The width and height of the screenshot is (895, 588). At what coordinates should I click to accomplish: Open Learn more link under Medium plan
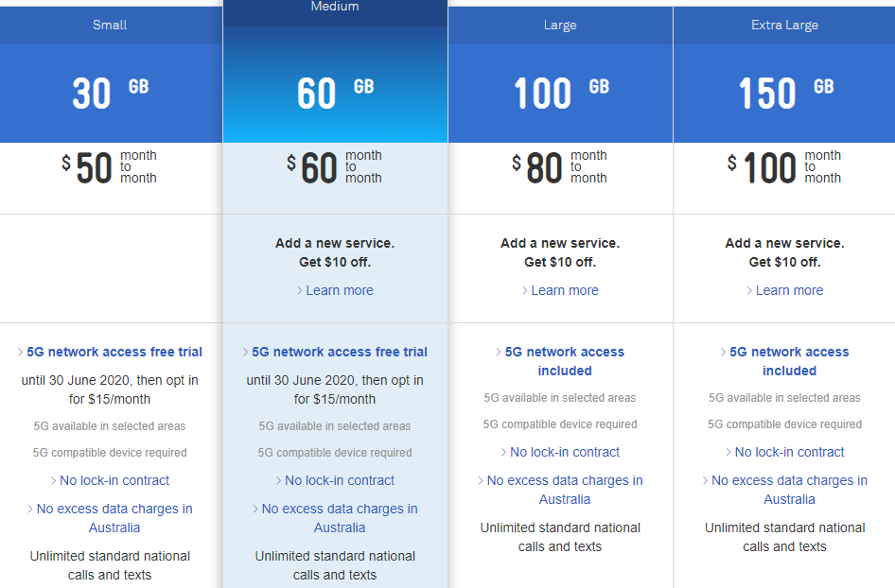339,290
